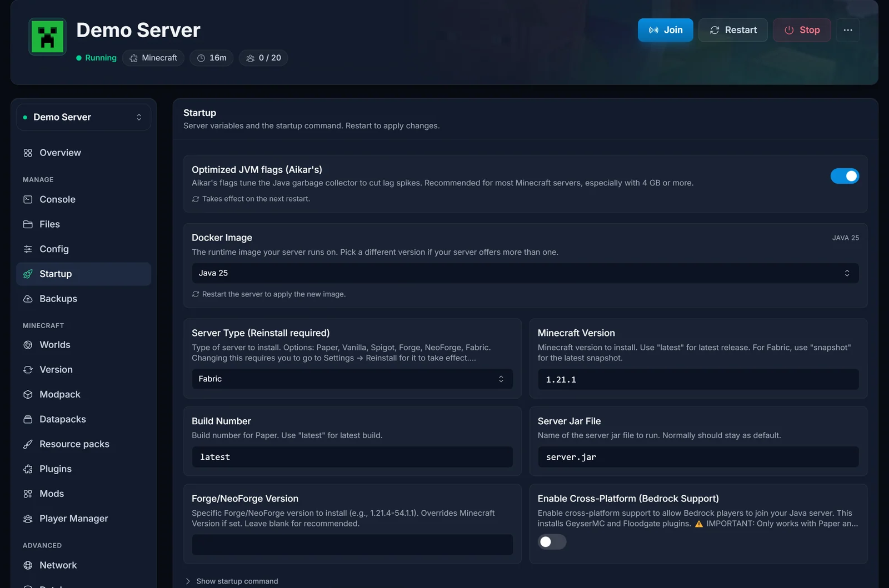This screenshot has width=889, height=588.
Task: Click the Stop server button
Action: (x=802, y=30)
